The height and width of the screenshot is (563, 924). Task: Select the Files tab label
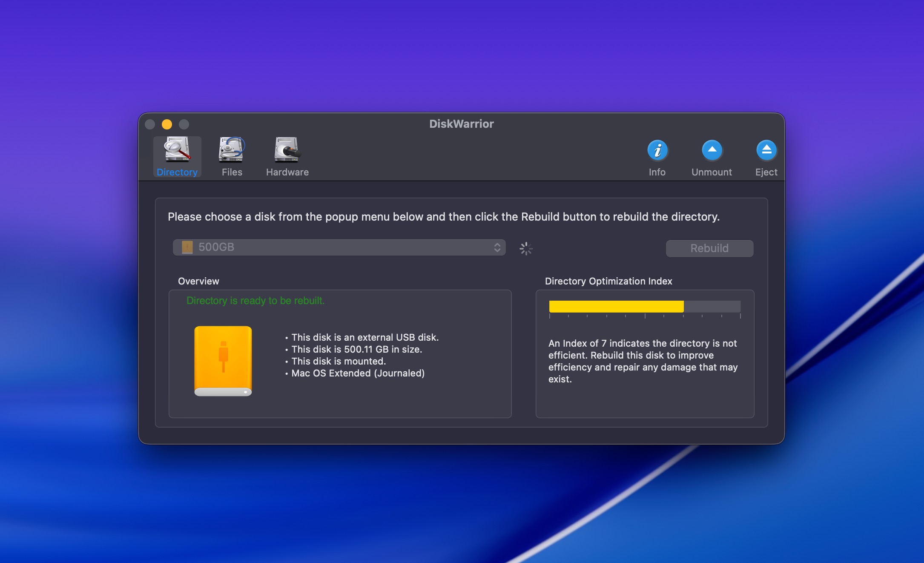232,172
